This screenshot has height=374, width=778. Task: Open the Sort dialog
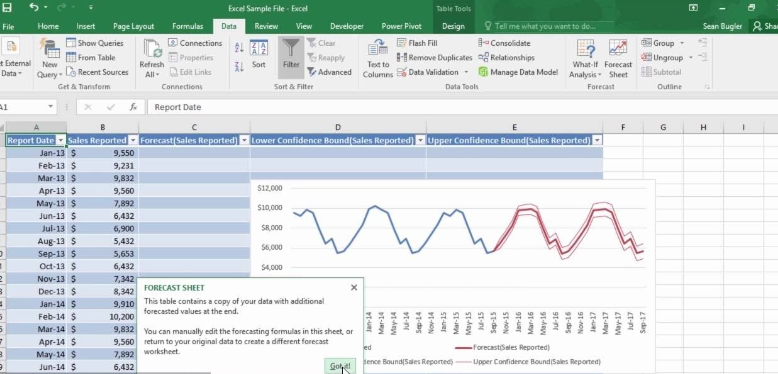click(259, 54)
